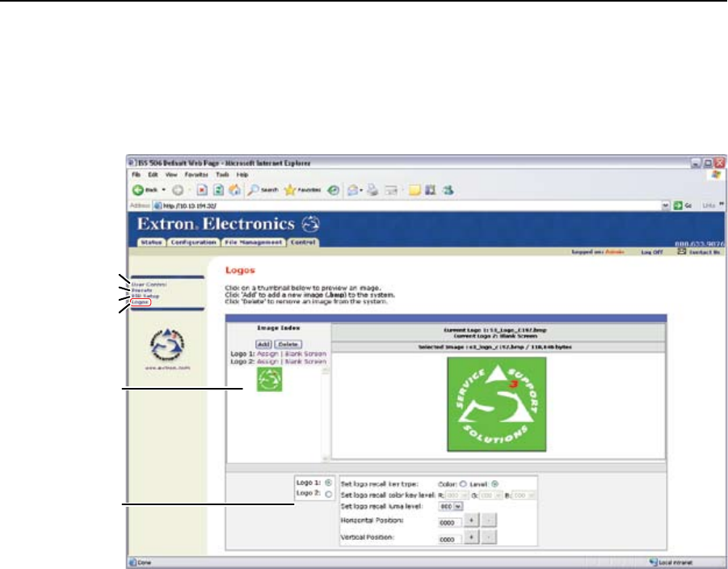Increase Vertical Position with plus button
Viewport: 728px width, 569px height.
(x=471, y=537)
